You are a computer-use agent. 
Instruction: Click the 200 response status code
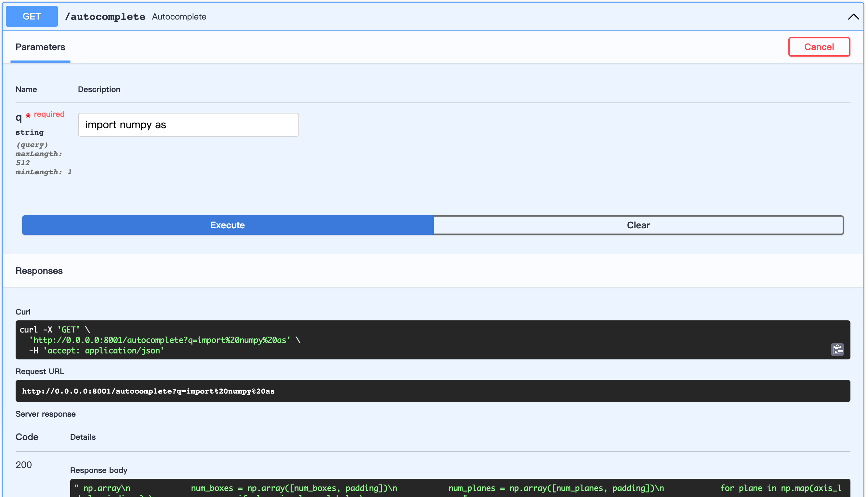23,465
